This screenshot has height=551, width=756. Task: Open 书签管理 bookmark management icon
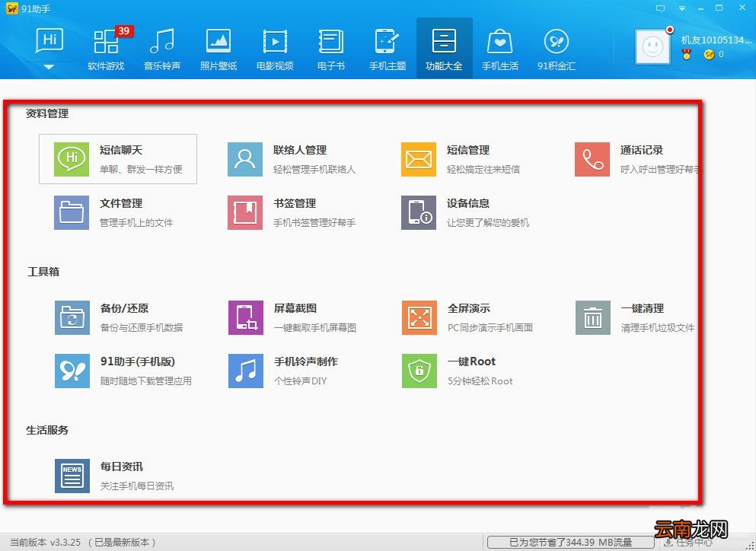point(245,212)
